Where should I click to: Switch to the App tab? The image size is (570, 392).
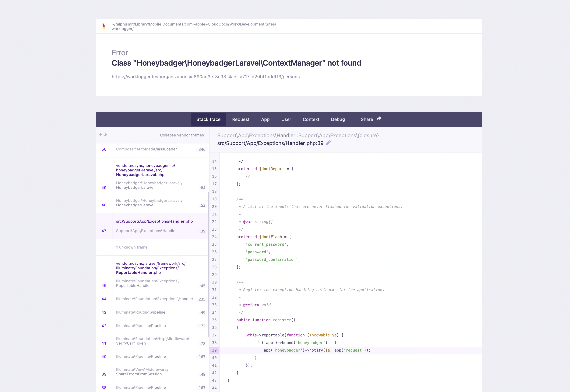[265, 119]
